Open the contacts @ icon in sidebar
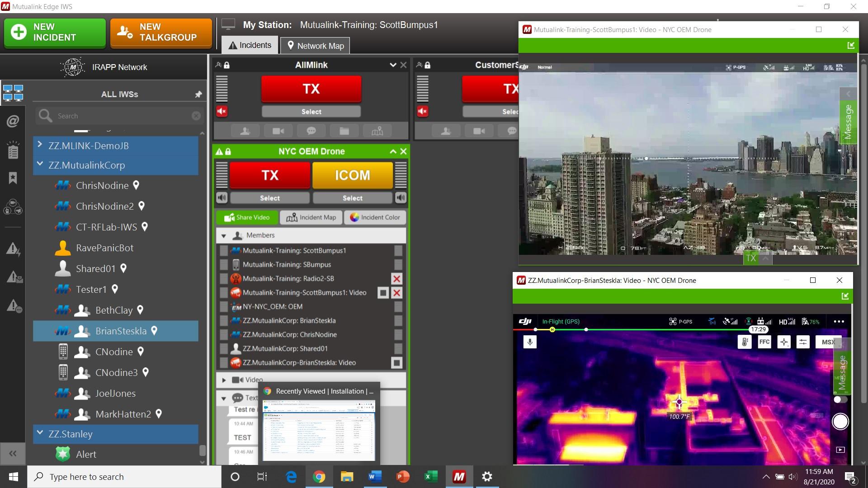The width and height of the screenshot is (868, 488). (x=13, y=121)
